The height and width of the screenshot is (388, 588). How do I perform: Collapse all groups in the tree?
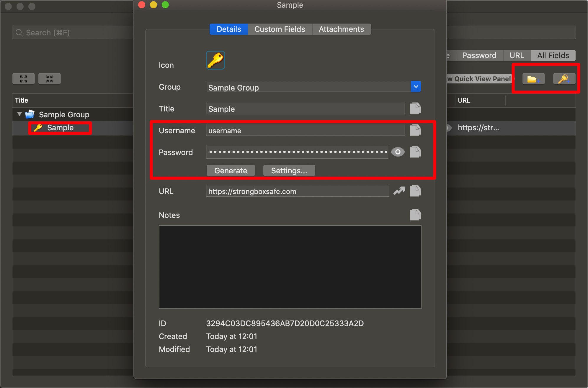coord(50,79)
